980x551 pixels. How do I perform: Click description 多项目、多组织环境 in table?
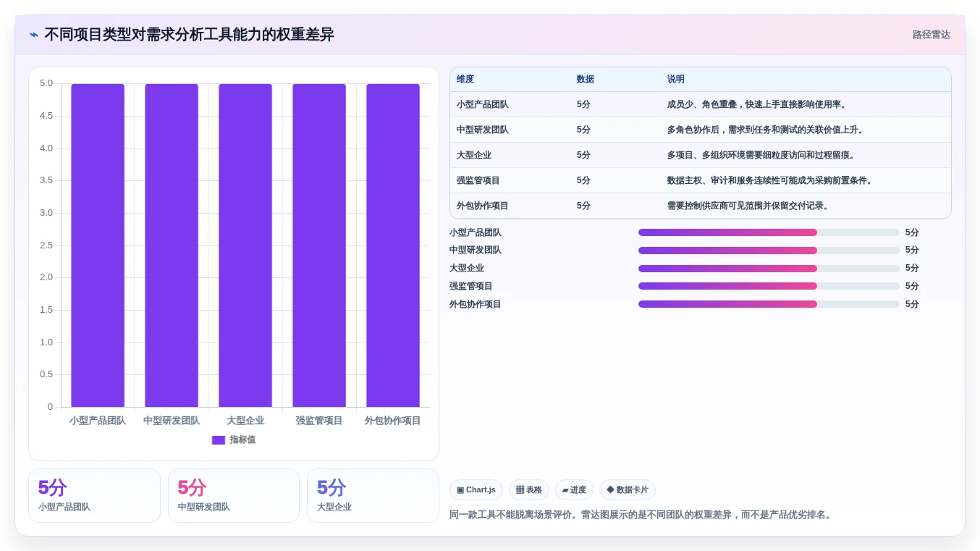[761, 155]
